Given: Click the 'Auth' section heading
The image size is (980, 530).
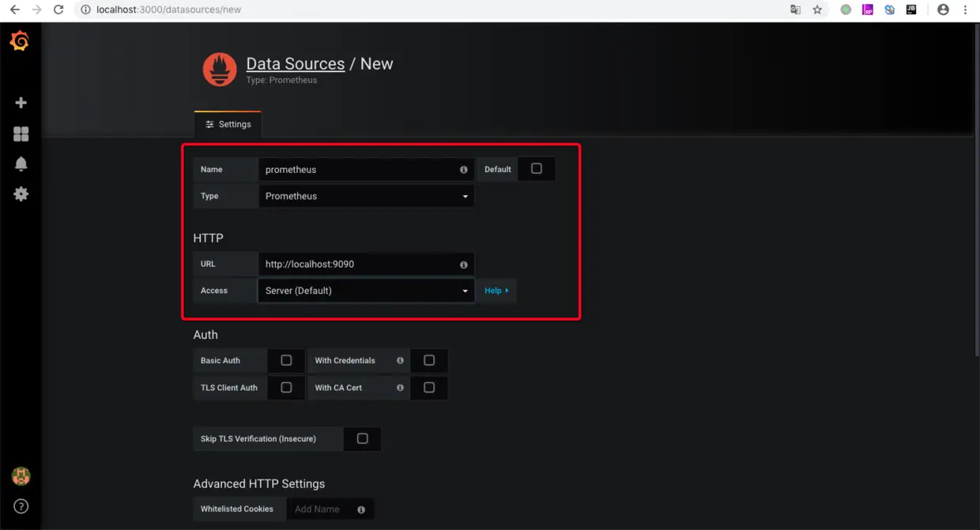Looking at the screenshot, I should pyautogui.click(x=205, y=335).
